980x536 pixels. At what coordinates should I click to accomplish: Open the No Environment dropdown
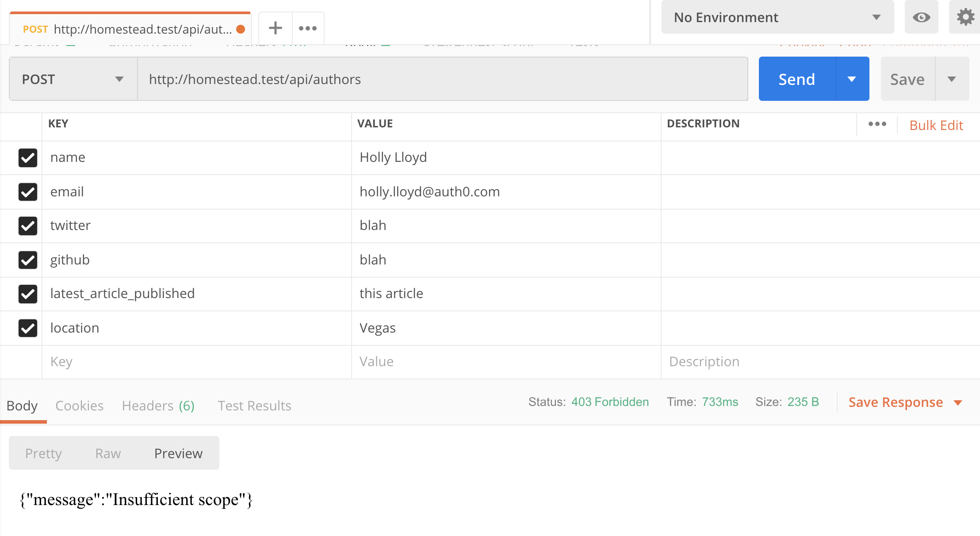pos(777,18)
